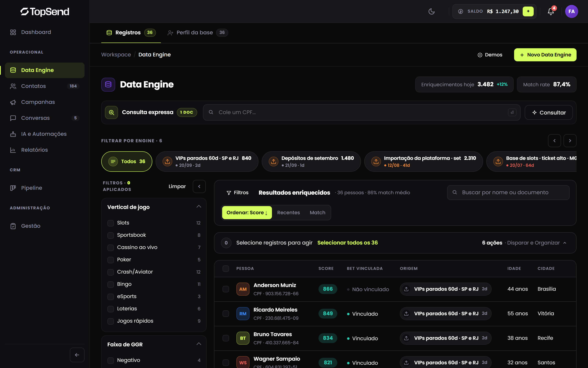Click the TopSend logo
This screenshot has height=368, width=588.
[x=45, y=11]
